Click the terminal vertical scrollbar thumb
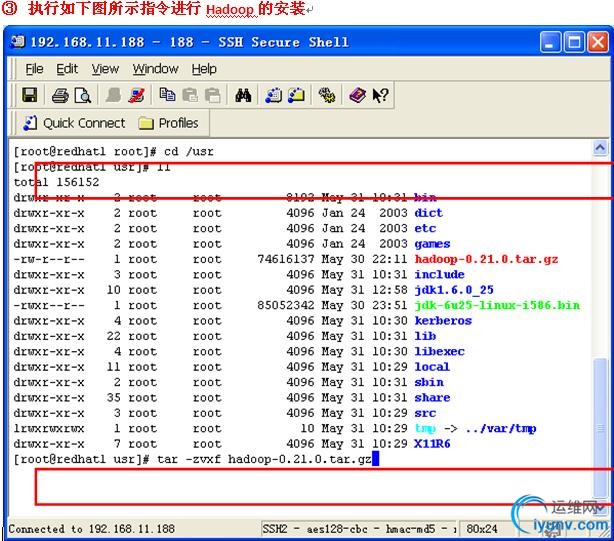Viewport: 614px width, 541px height. (x=600, y=427)
